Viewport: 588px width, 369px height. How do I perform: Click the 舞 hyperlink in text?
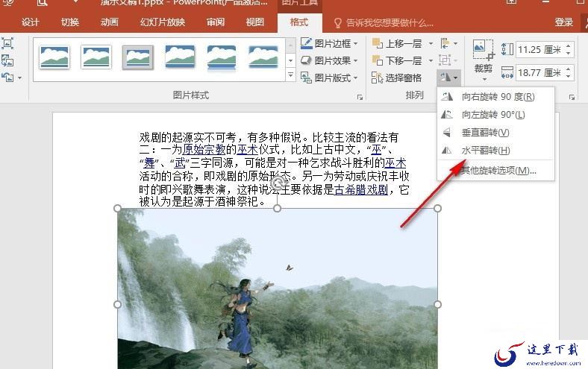point(149,163)
